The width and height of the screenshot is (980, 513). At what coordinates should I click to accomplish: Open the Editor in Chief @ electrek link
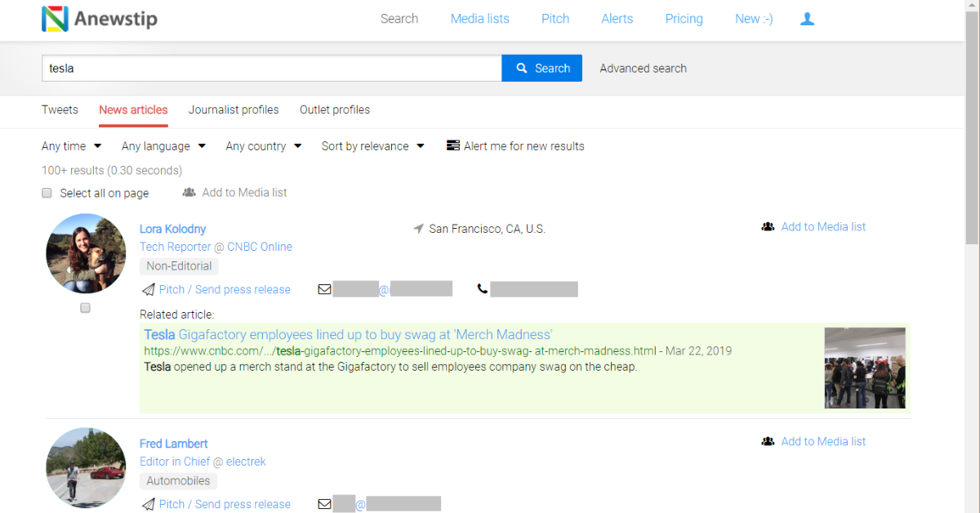coord(203,462)
